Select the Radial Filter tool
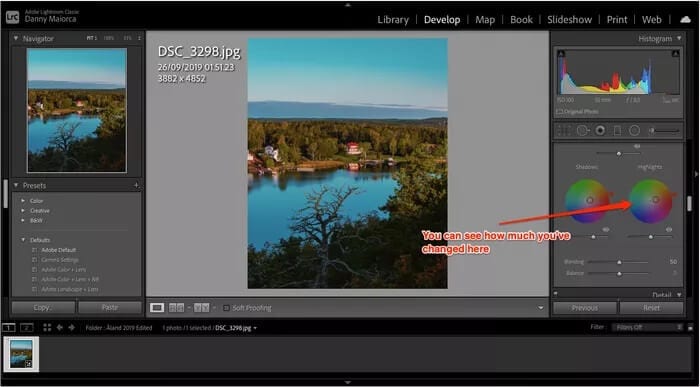 coord(634,130)
